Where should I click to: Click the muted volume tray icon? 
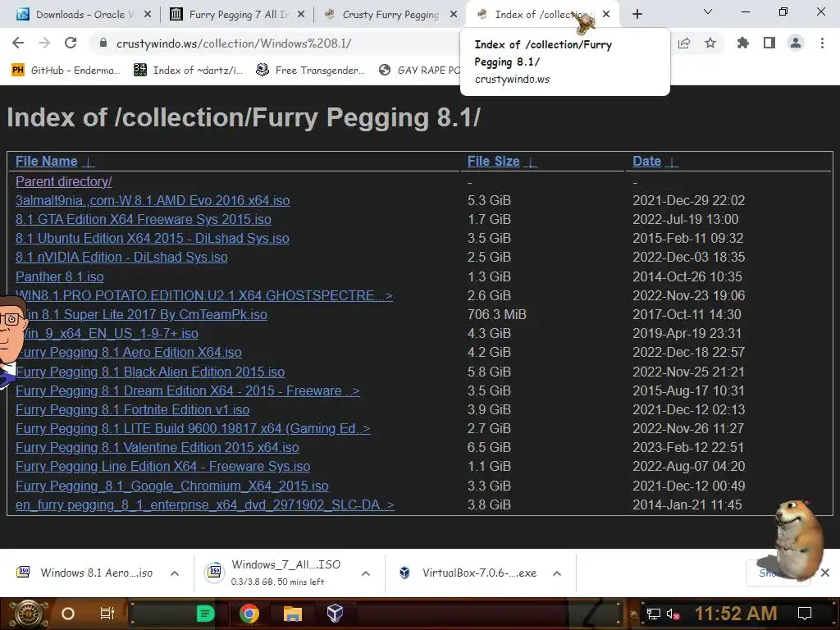pos(673,614)
